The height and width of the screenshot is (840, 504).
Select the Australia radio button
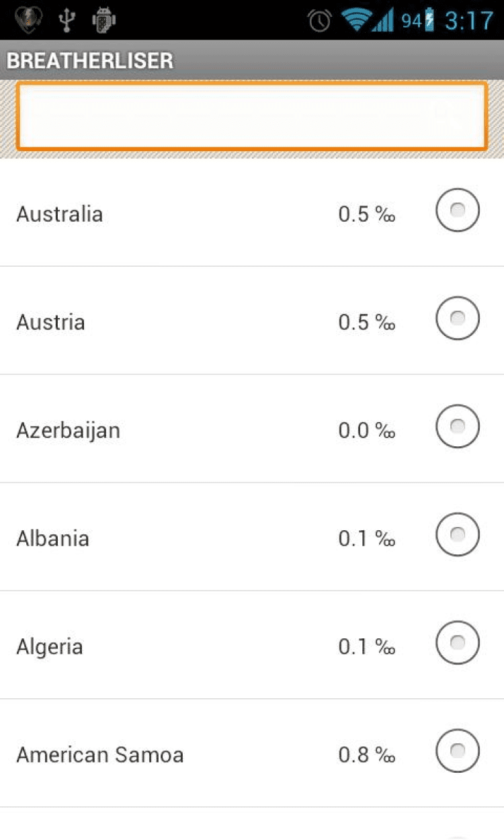pos(458,210)
